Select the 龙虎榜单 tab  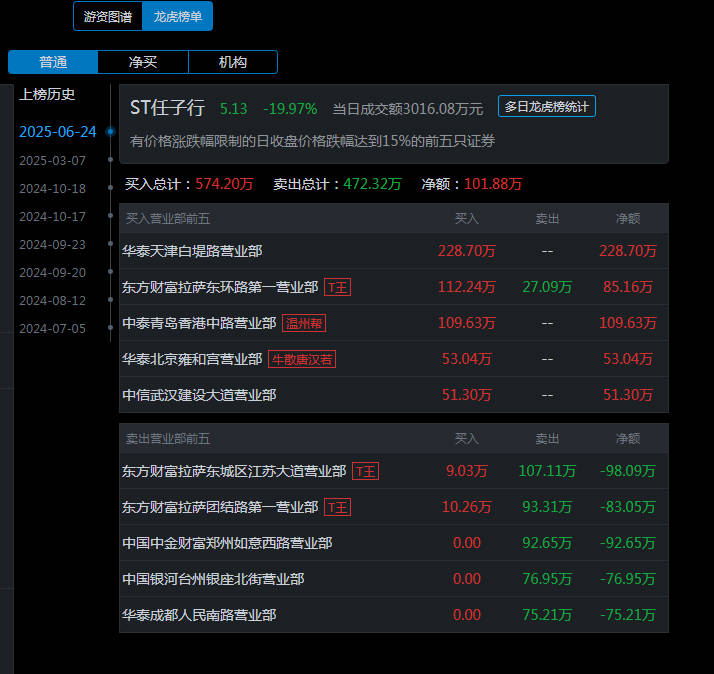(x=178, y=16)
